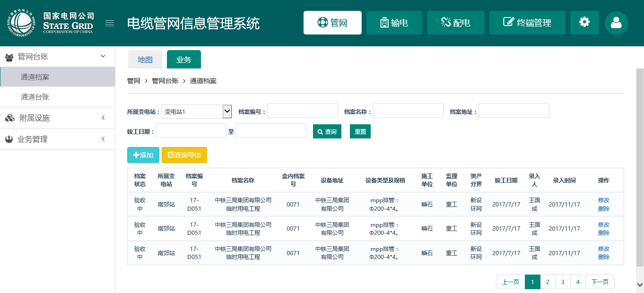644x293 pixels.
Task: Click the vertical scrollbar down arrow
Action: coord(640,284)
